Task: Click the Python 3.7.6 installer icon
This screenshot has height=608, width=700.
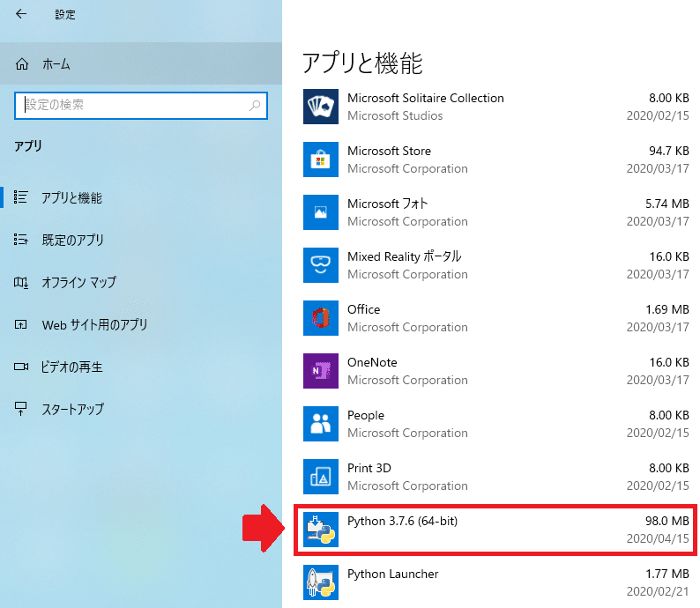Action: click(x=321, y=530)
